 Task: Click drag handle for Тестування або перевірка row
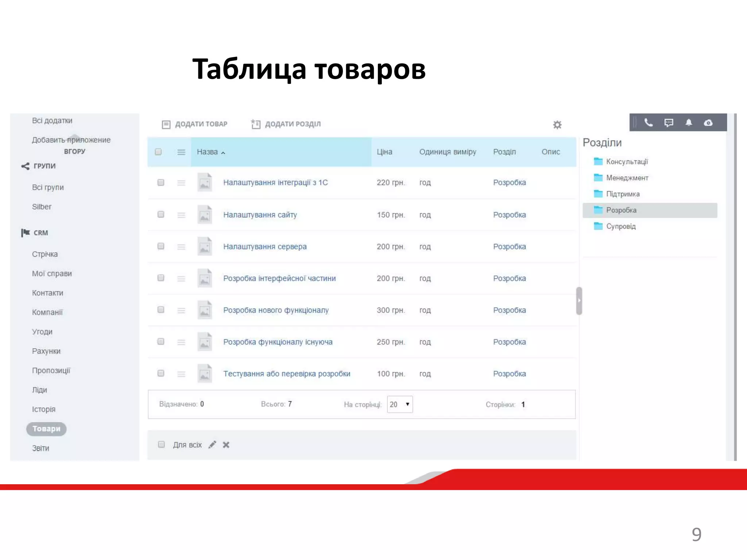[x=181, y=374]
